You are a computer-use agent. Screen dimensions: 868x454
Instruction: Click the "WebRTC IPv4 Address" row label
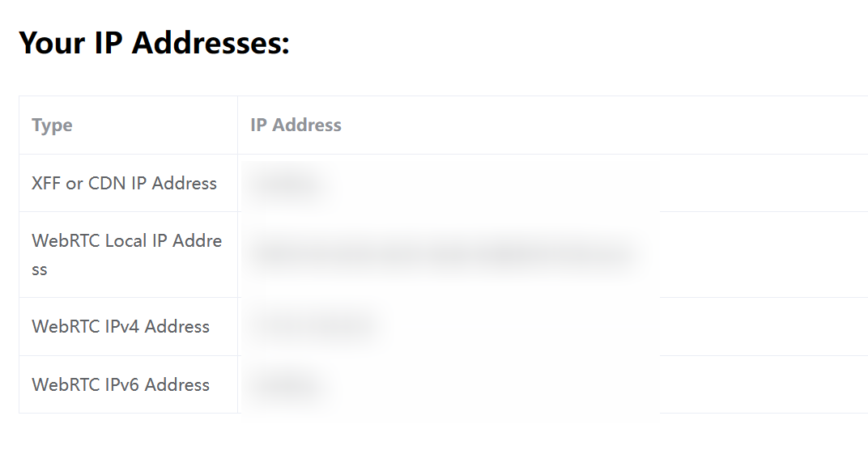pyautogui.click(x=121, y=326)
